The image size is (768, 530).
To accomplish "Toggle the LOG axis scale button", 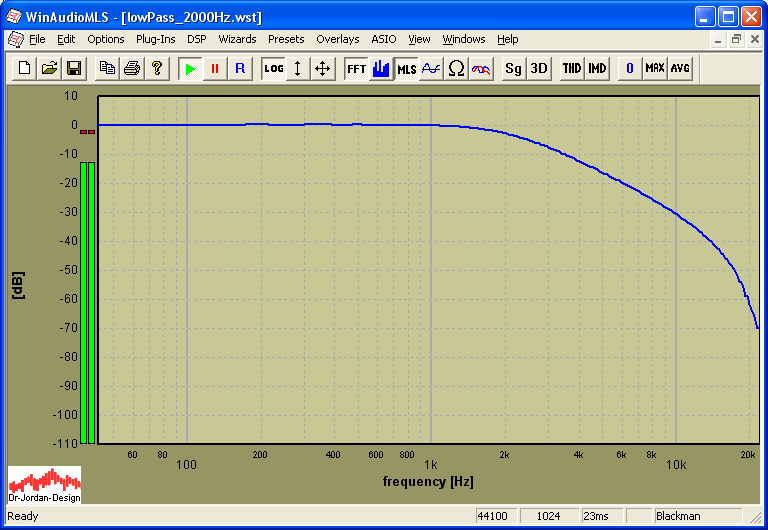I will coord(273,68).
